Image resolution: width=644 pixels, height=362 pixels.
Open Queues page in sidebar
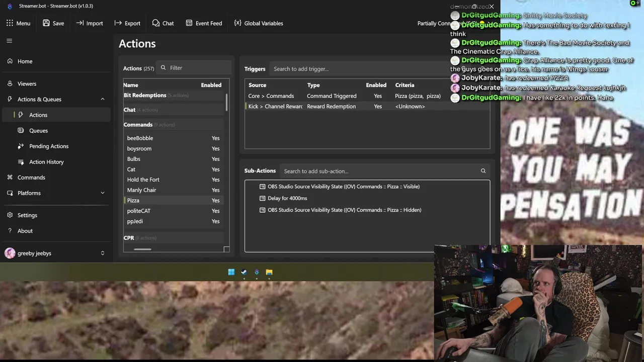pyautogui.click(x=57, y=131)
